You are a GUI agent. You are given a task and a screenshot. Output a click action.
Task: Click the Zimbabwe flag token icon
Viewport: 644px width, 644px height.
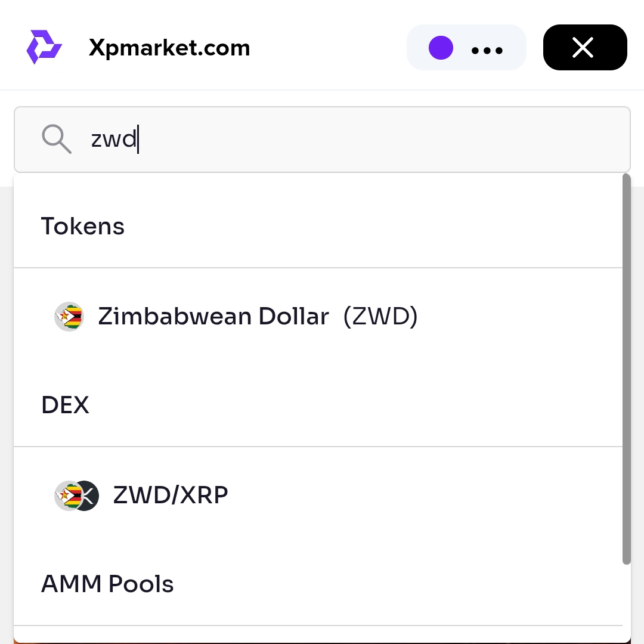(x=69, y=316)
